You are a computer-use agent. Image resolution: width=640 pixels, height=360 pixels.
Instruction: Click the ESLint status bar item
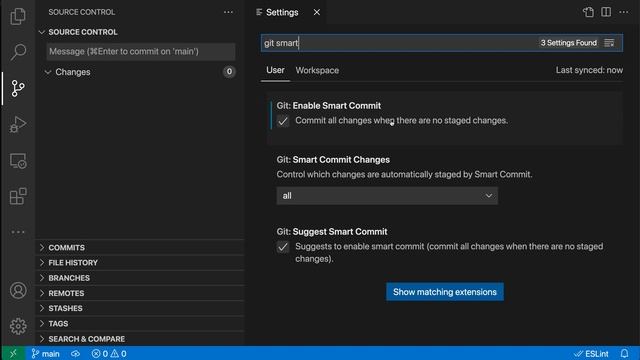coord(591,353)
